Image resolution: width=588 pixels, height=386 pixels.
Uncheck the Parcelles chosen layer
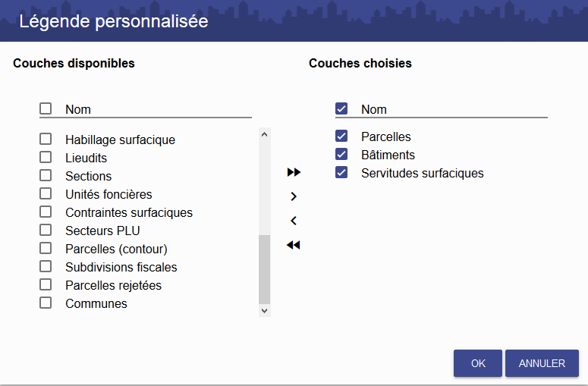tap(341, 136)
